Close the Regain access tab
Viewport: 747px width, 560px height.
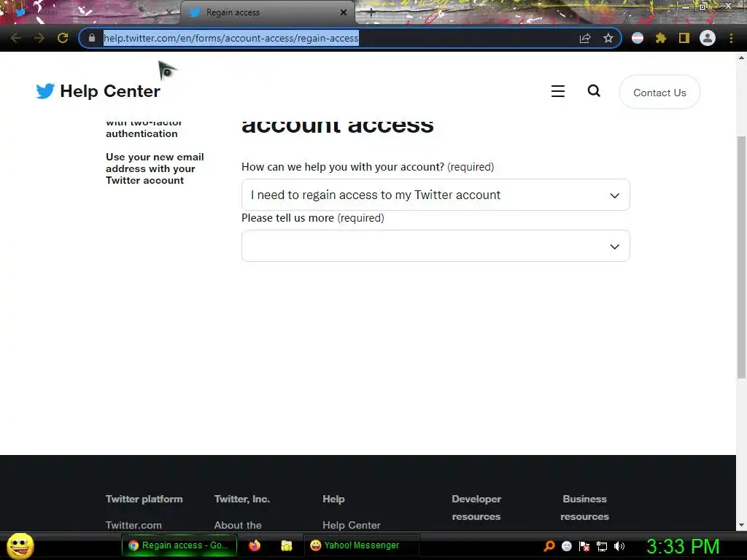(x=344, y=12)
